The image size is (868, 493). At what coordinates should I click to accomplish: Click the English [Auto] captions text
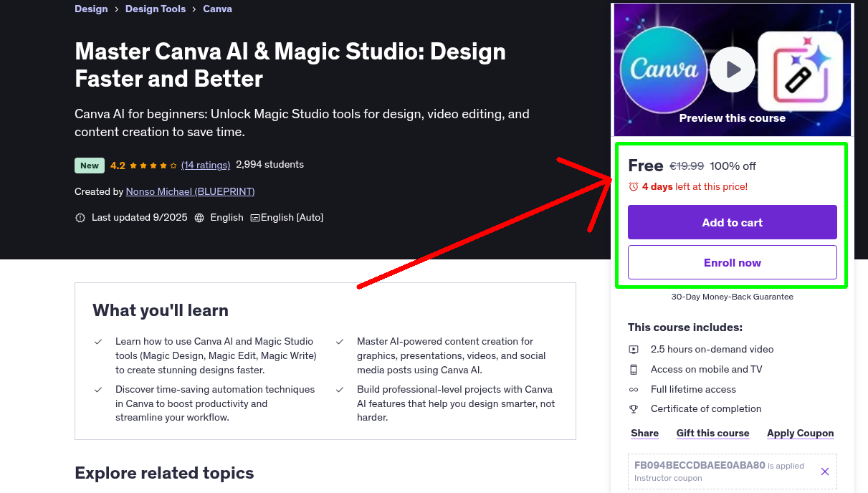click(x=292, y=217)
